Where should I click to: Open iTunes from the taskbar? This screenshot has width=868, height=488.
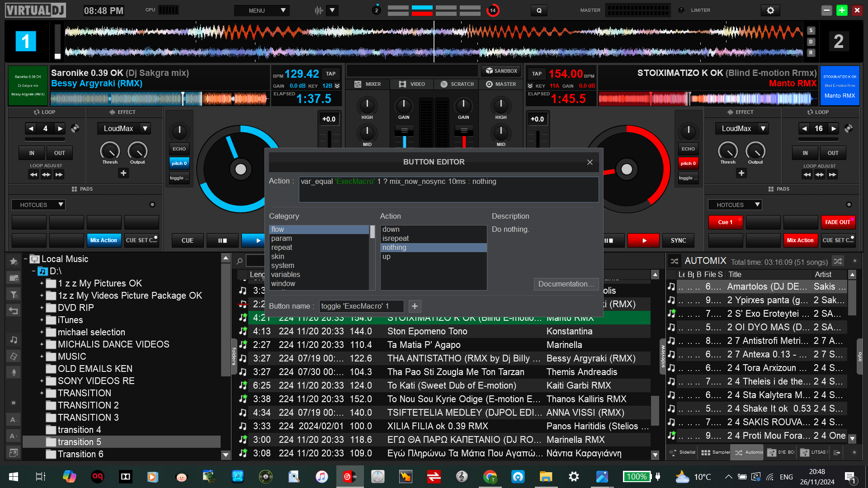tap(321, 476)
